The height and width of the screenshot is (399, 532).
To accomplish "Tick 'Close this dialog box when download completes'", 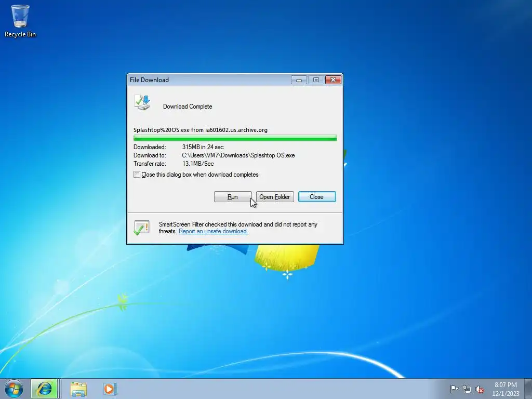I will click(x=137, y=175).
